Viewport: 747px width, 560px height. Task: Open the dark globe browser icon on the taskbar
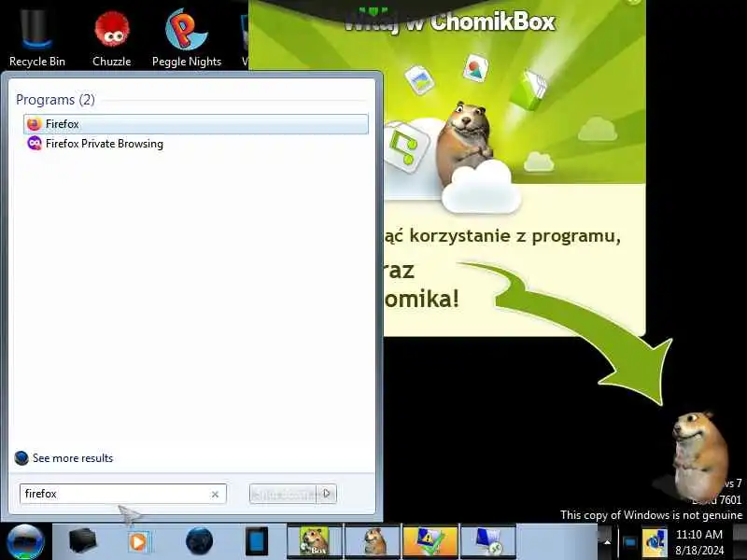tap(199, 541)
